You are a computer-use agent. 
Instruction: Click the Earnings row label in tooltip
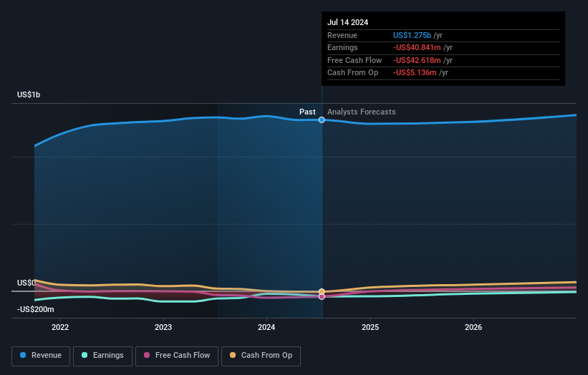tap(342, 47)
